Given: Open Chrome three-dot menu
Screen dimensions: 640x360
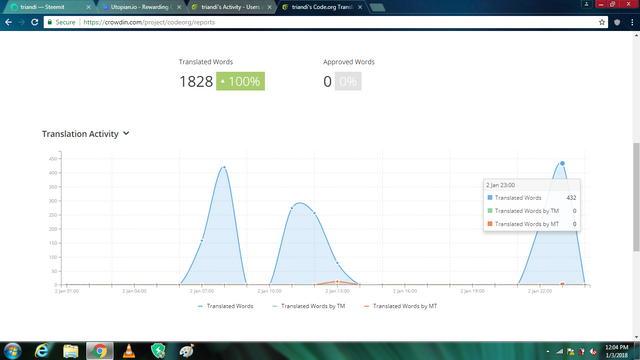Looking at the screenshot, I should tap(632, 22).
